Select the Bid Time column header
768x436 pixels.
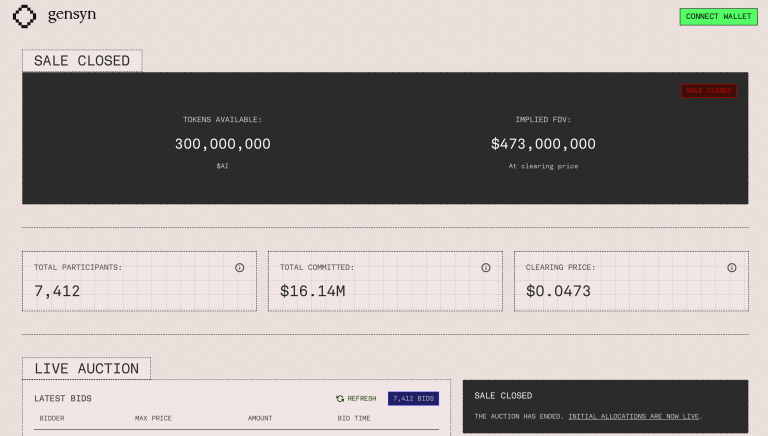click(x=353, y=419)
